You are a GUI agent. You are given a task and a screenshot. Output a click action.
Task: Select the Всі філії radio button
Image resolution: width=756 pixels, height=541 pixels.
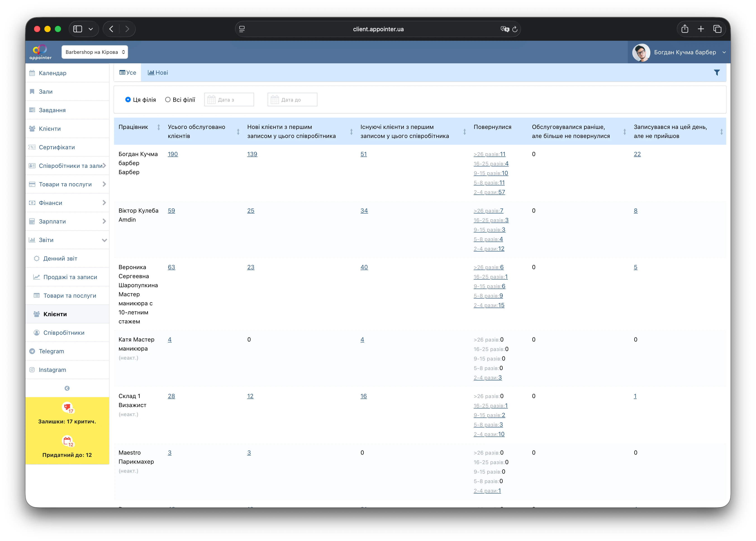168,100
